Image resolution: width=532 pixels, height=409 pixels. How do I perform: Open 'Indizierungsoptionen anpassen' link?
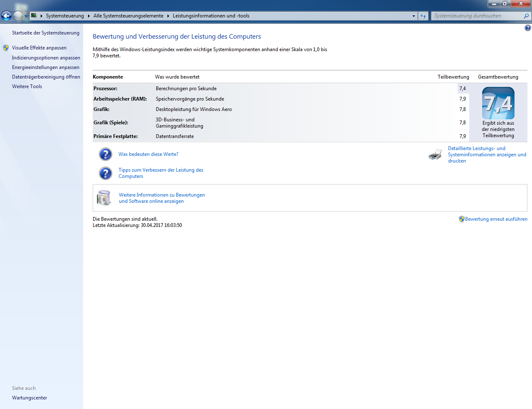(x=46, y=58)
